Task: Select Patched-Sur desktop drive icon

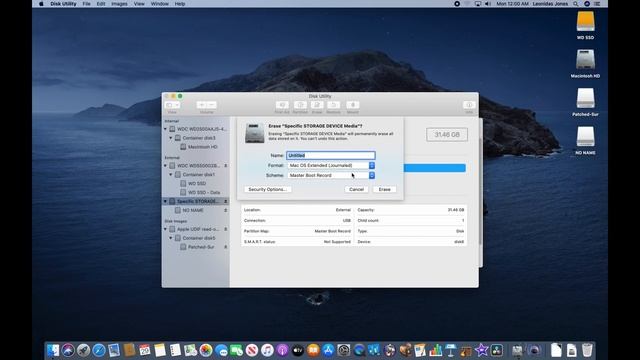Action: [x=585, y=98]
